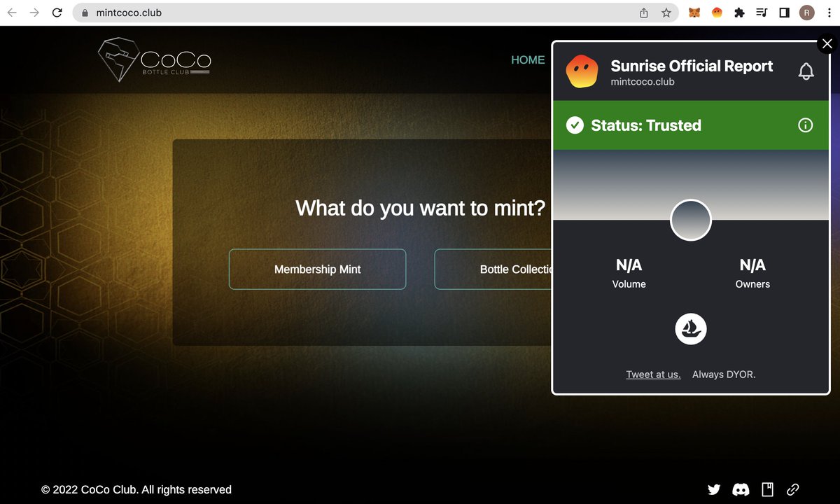
Task: Choose Membership Mint button
Action: (x=317, y=269)
